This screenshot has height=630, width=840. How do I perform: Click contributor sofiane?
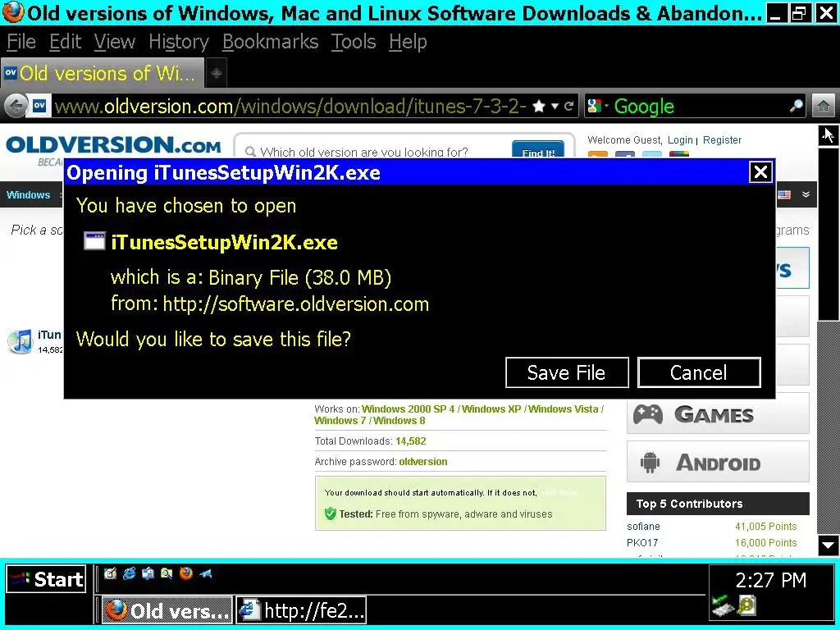point(643,526)
